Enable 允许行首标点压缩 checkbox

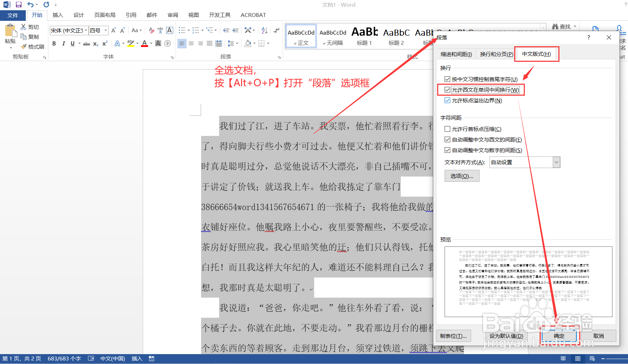pyautogui.click(x=447, y=129)
